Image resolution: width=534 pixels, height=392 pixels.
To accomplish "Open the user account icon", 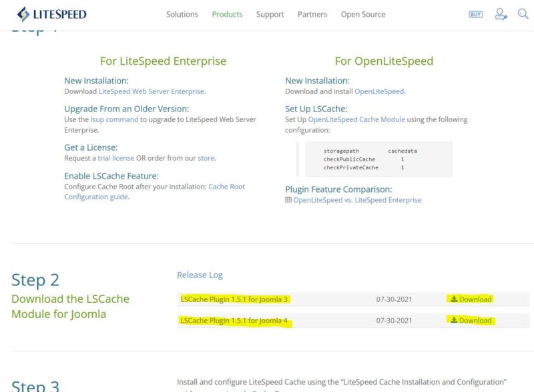I will [501, 14].
